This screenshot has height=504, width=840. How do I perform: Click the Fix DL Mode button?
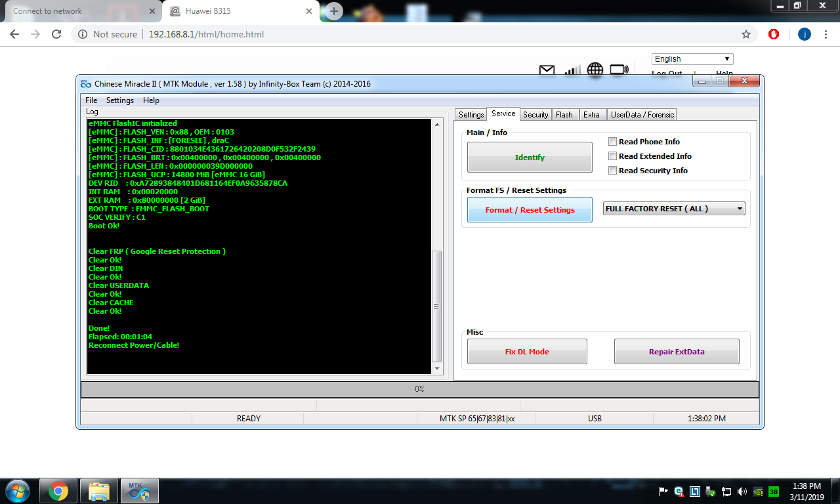[x=527, y=352]
